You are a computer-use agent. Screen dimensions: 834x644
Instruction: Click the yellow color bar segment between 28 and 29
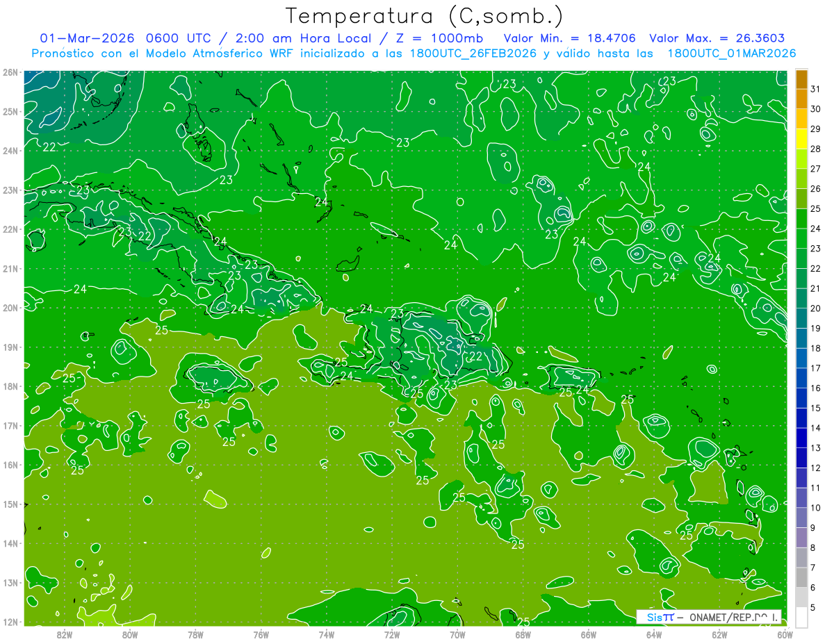click(x=801, y=139)
